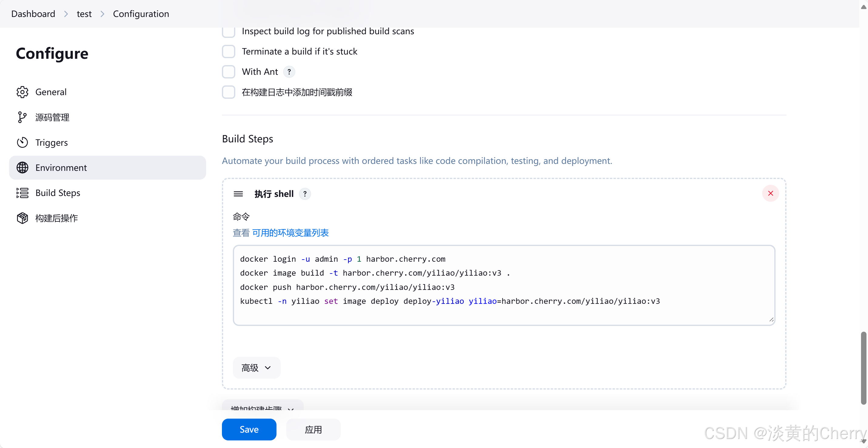
Task: Click help icon next to With Ant
Action: coord(289,72)
